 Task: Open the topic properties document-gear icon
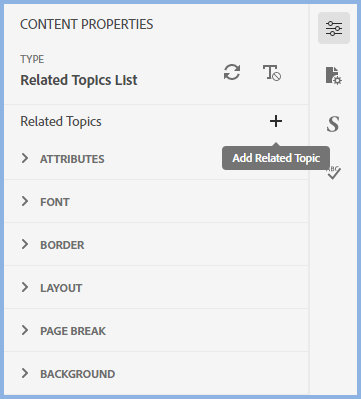click(x=333, y=76)
